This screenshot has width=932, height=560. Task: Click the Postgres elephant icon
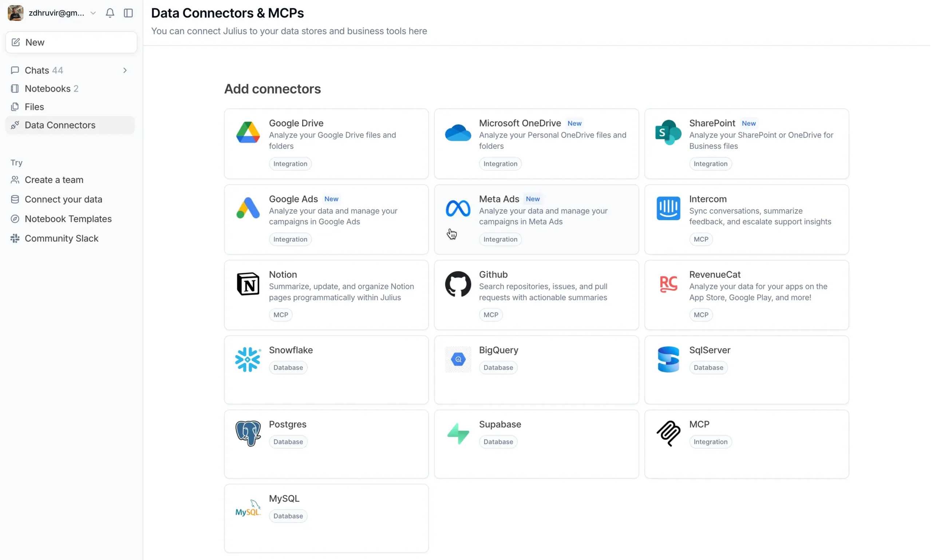[x=248, y=433]
